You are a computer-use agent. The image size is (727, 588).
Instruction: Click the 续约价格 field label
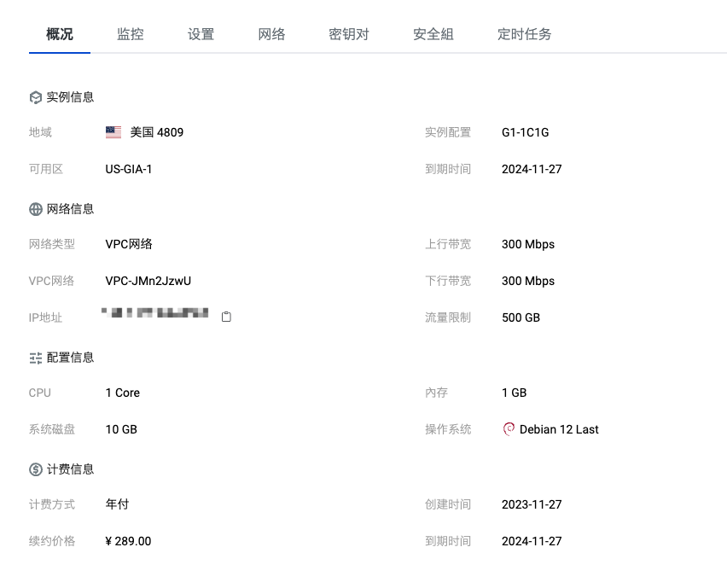[52, 541]
